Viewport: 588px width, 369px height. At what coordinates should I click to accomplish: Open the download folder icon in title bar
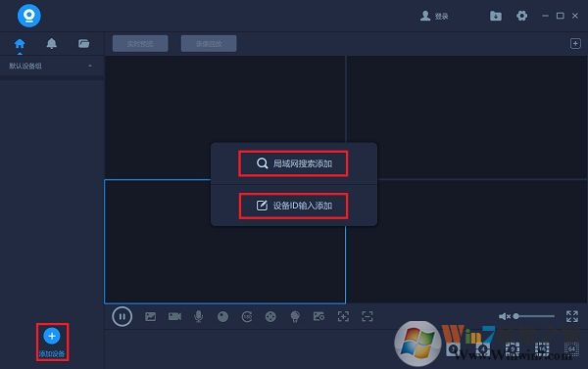coord(495,16)
